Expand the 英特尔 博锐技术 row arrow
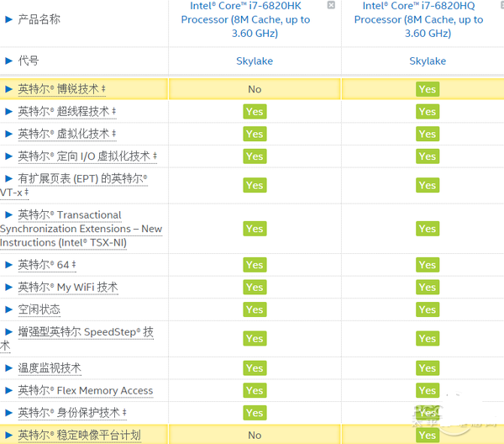 click(8, 89)
